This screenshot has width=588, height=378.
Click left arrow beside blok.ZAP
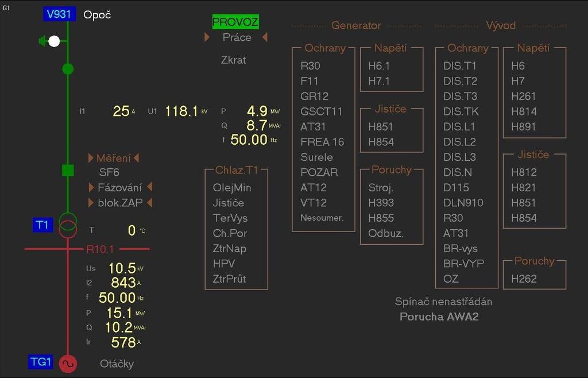click(x=91, y=202)
